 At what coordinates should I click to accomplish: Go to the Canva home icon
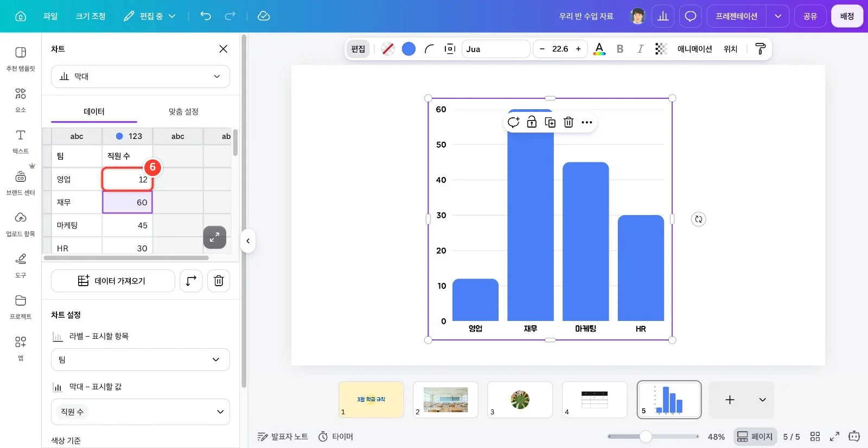(21, 16)
